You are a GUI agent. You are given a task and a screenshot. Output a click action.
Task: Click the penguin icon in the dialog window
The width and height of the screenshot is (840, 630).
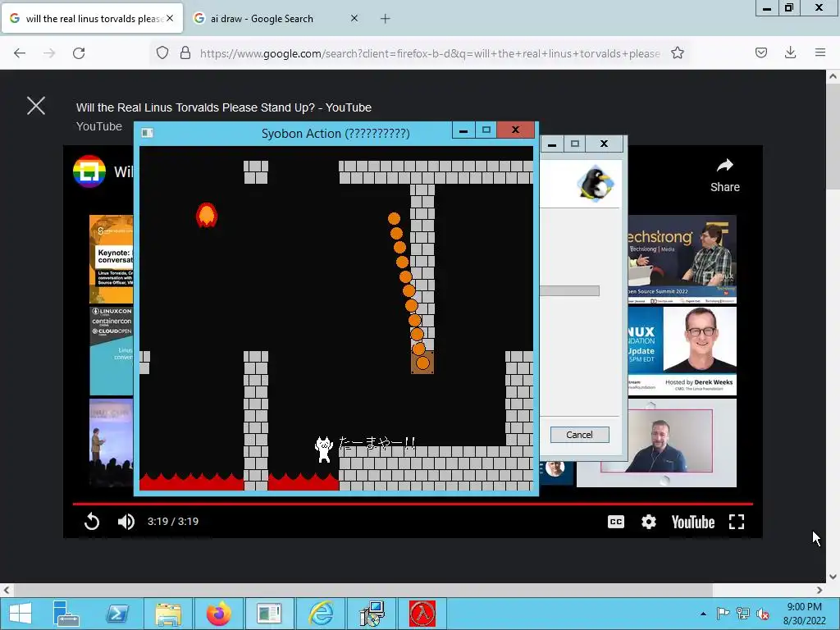point(596,183)
